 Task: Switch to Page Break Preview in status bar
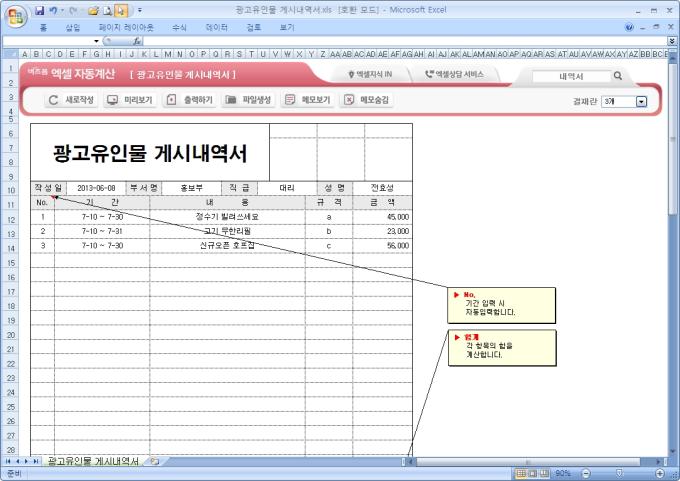click(545, 474)
